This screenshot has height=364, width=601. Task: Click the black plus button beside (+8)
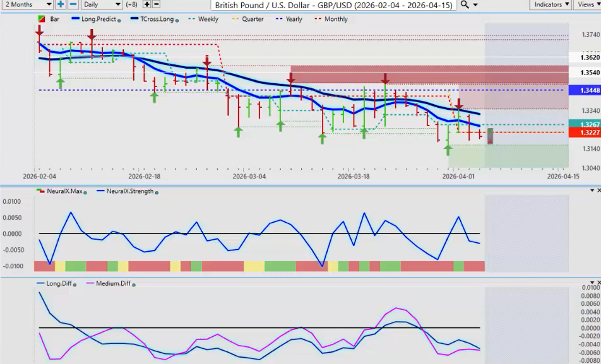click(146, 4)
